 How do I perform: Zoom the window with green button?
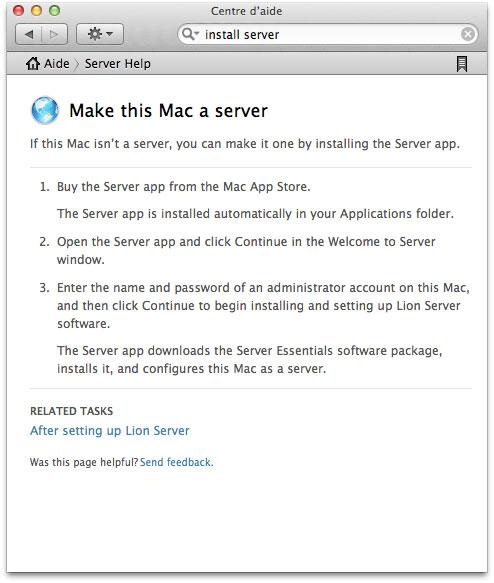click(x=55, y=10)
